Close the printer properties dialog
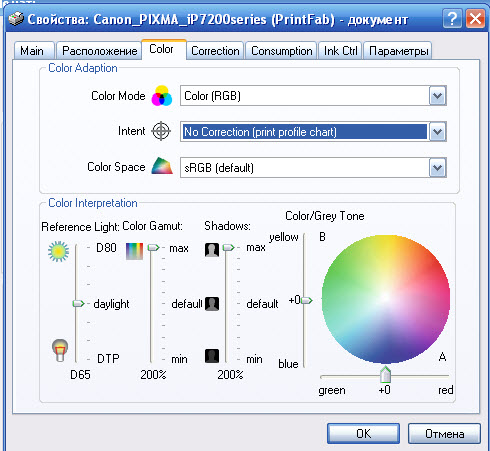Screen dimensions: 490x451 [x=475, y=19]
